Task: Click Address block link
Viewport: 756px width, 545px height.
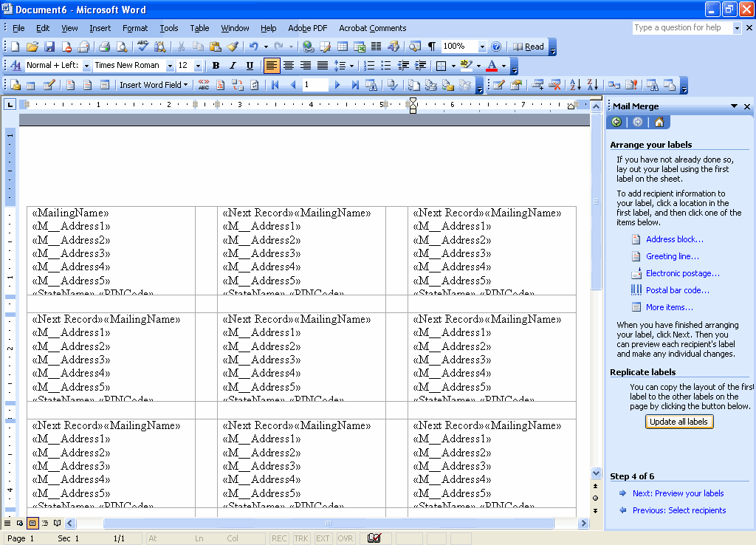Action: point(675,239)
